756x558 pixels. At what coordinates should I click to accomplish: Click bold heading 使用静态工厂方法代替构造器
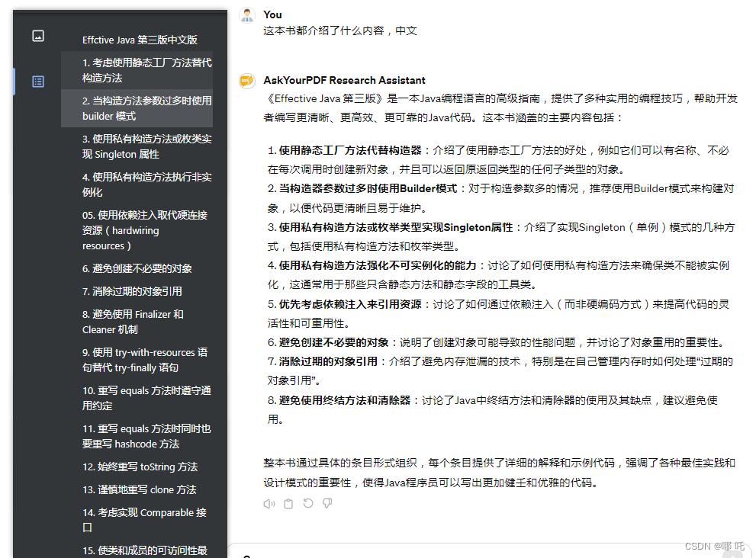350,150
